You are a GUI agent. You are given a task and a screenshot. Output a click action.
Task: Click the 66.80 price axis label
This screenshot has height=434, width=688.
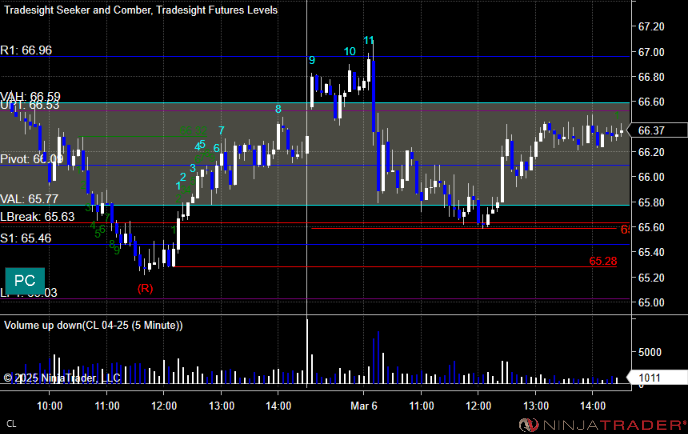651,77
